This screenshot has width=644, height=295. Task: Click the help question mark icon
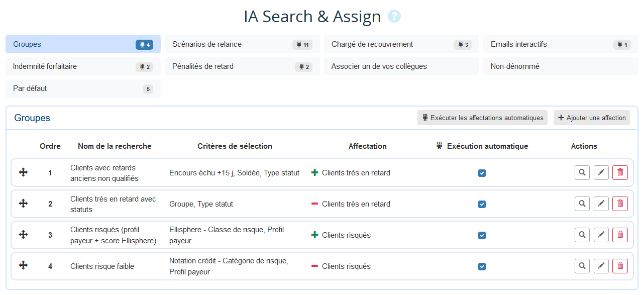[x=394, y=17]
